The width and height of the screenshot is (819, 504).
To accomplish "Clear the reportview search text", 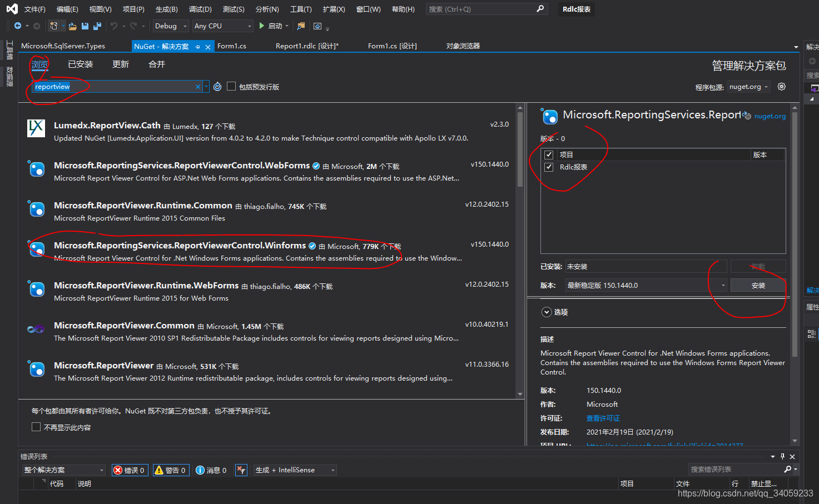I will pos(197,87).
